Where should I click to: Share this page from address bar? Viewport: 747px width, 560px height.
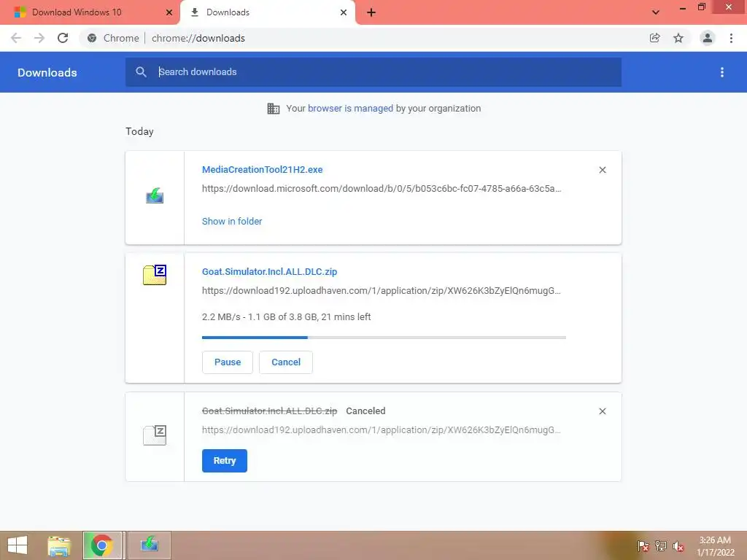pyautogui.click(x=654, y=38)
